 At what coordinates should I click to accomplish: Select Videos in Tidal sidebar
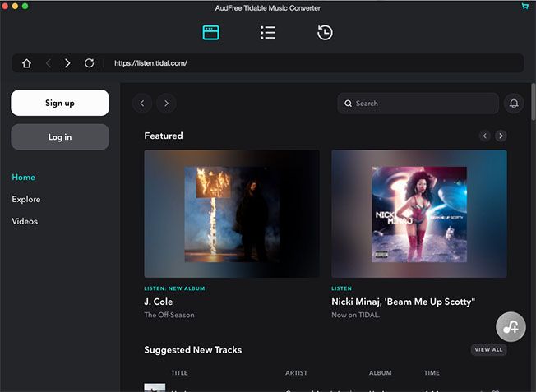pos(25,221)
